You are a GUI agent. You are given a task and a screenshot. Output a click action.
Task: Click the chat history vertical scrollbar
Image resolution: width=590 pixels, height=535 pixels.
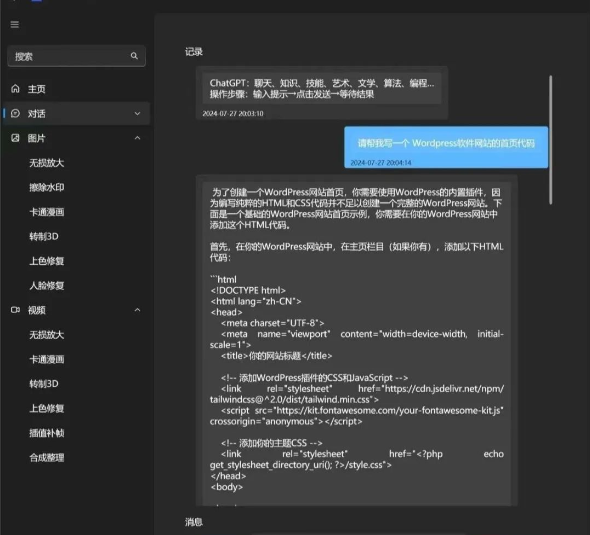tap(550, 140)
